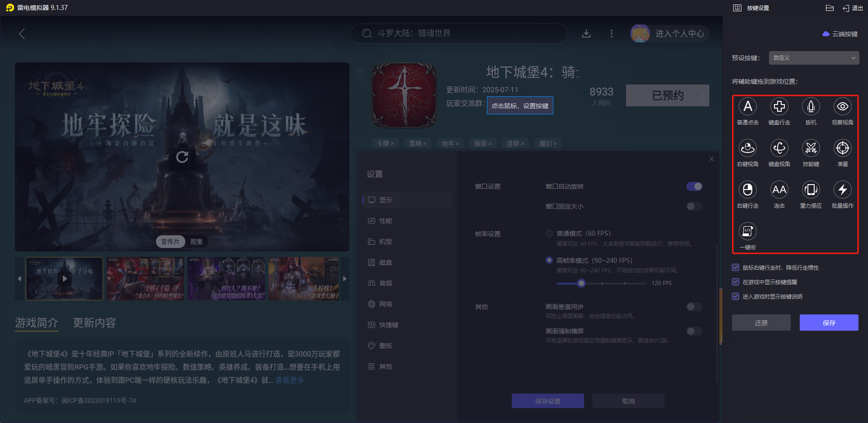Open the 魔幻 > tag
Viewport: 868px width, 423px height.
tap(548, 143)
